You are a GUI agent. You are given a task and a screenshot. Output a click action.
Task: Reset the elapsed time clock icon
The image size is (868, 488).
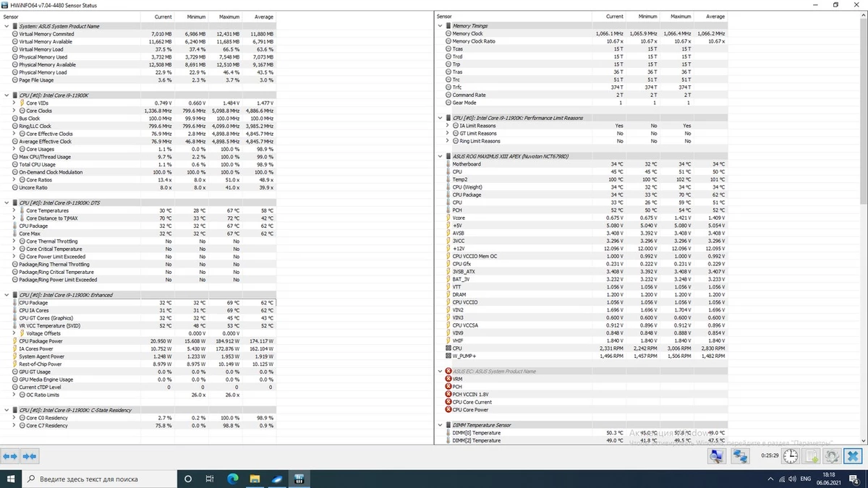[791, 456]
